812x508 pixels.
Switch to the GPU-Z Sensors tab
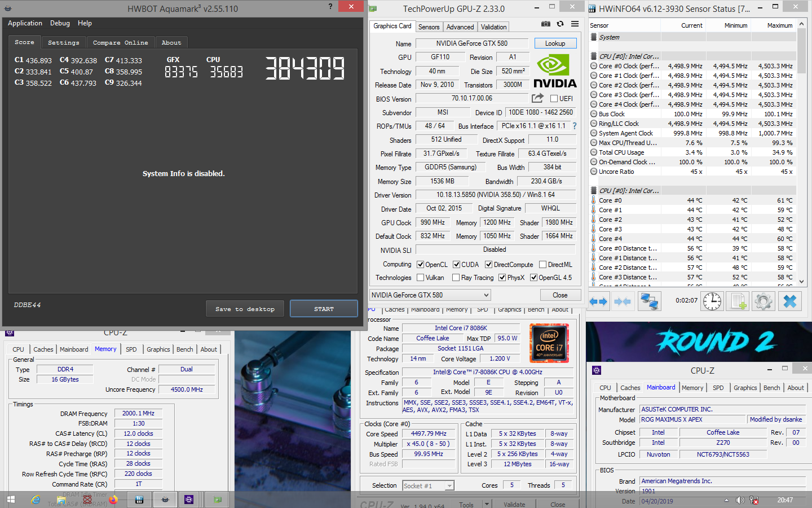click(429, 27)
